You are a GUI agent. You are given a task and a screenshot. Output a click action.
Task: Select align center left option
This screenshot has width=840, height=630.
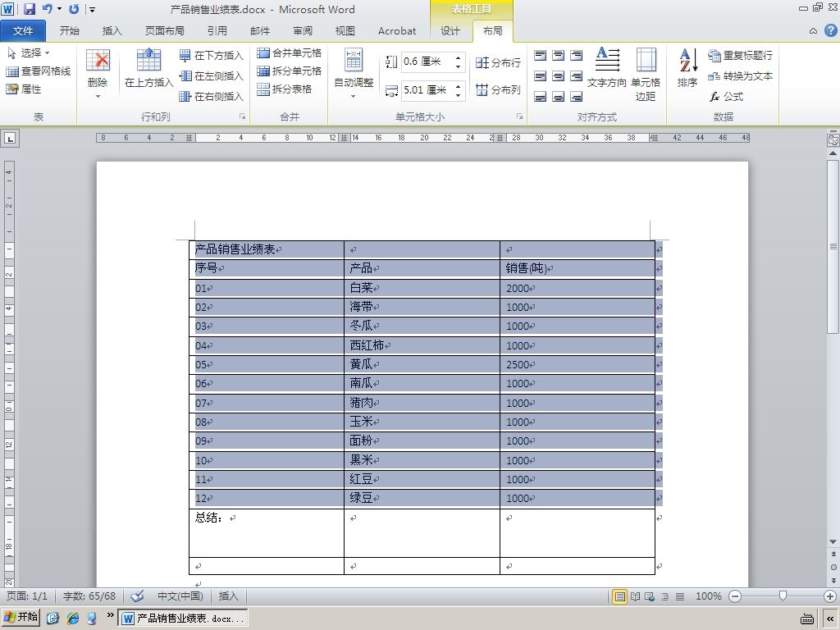click(541, 76)
